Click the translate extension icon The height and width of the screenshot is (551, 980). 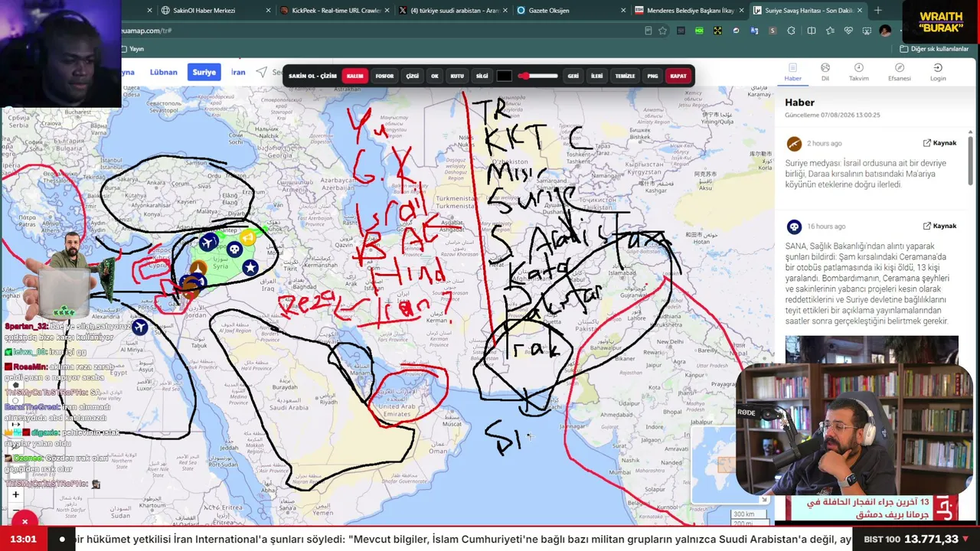pos(755,31)
